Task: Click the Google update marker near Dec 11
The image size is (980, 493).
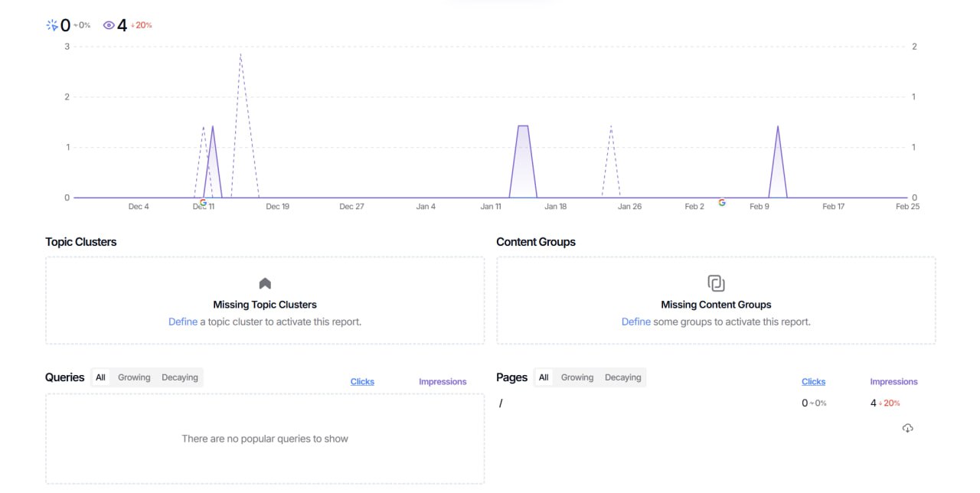Action: click(203, 203)
